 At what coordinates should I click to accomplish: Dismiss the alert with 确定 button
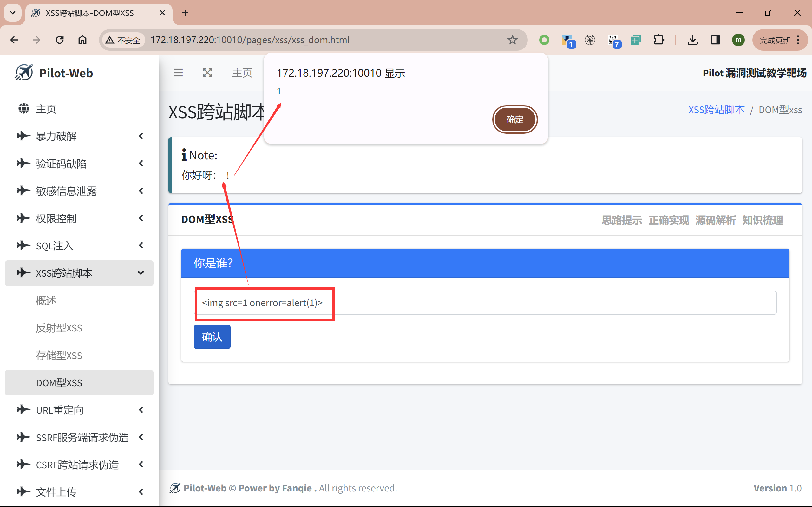(x=514, y=119)
